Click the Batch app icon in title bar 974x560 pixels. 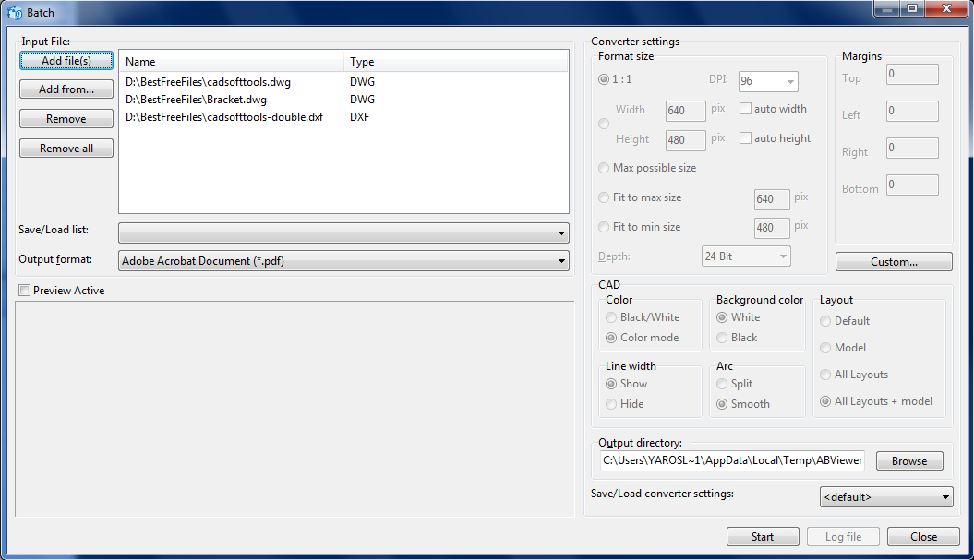pyautogui.click(x=14, y=12)
